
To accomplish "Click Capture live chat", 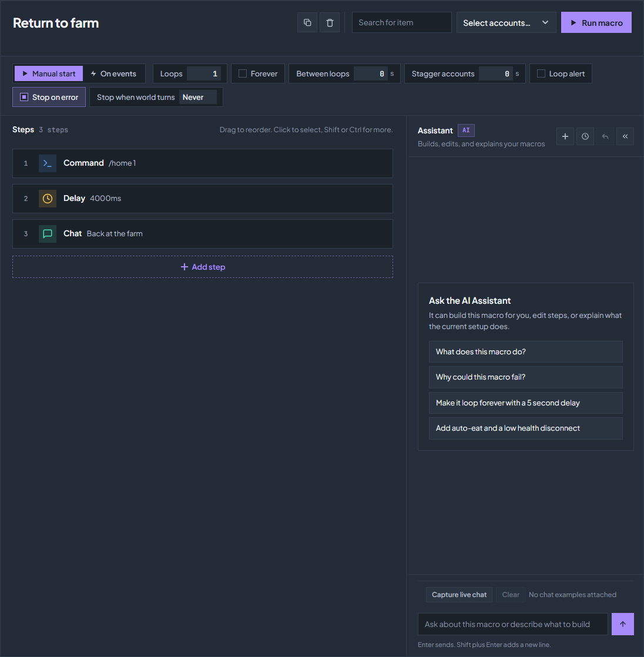I will coord(459,595).
